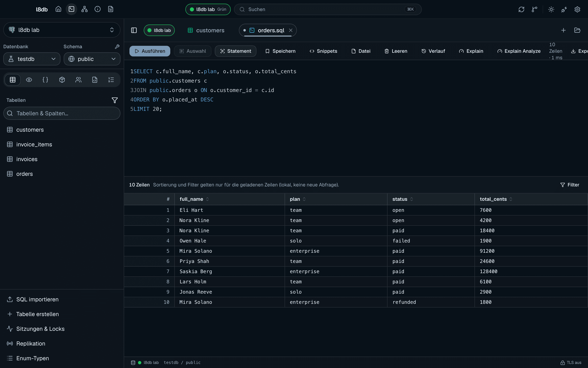Click the l8db lab Grün status badge
Viewport: 588px width, 368px height.
pyautogui.click(x=208, y=9)
